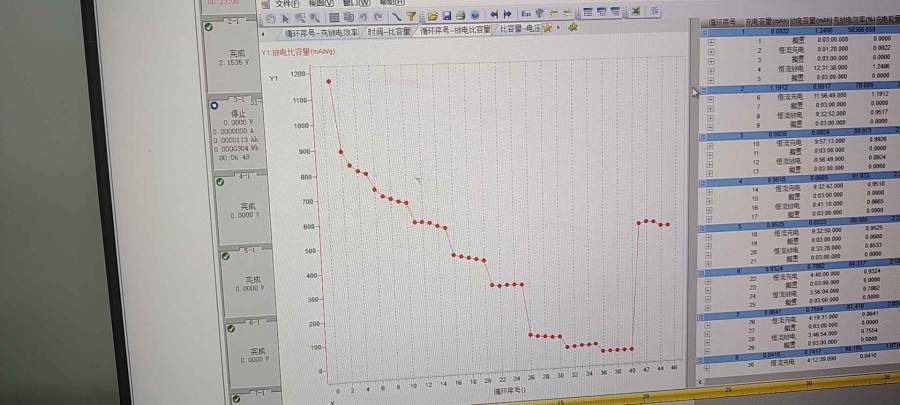The height and width of the screenshot is (405, 900).
Task: Click the first data point near 1180 mAh/g
Action: click(328, 81)
